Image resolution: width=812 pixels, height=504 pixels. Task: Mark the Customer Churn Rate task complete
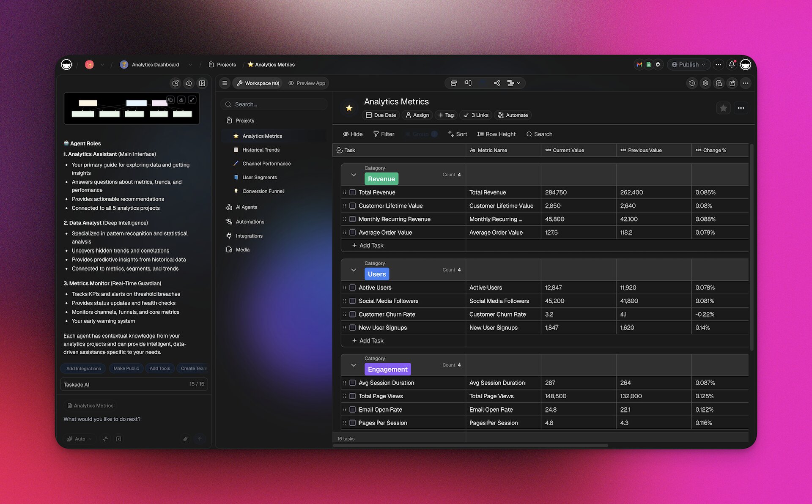tap(352, 314)
